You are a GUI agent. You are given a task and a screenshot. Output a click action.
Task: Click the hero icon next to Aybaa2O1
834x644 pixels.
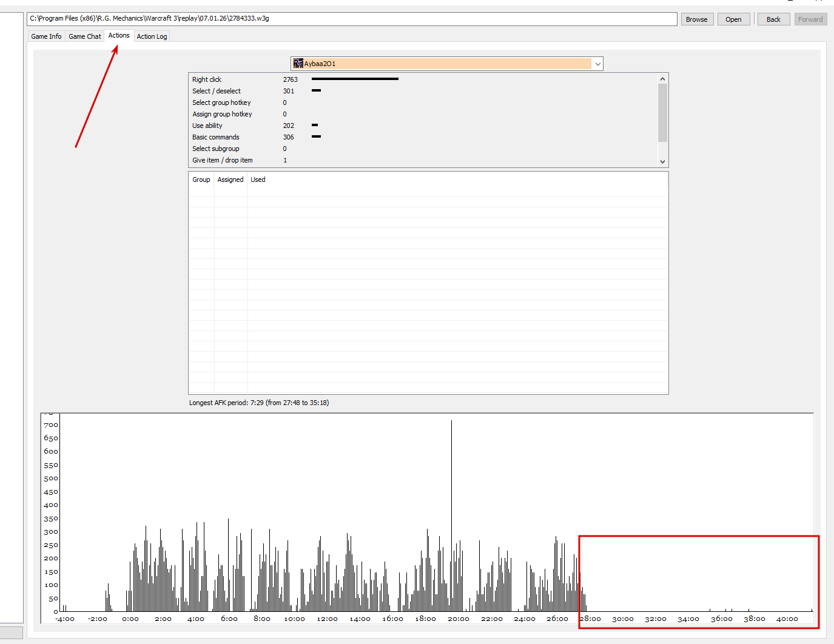(298, 64)
